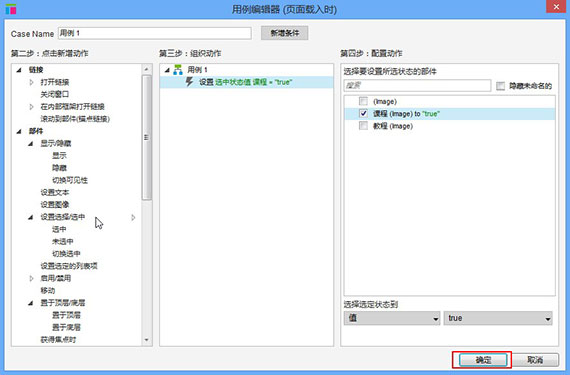The width and height of the screenshot is (570, 375).
Task: Select the 隐藏 action
Action: pos(59,168)
